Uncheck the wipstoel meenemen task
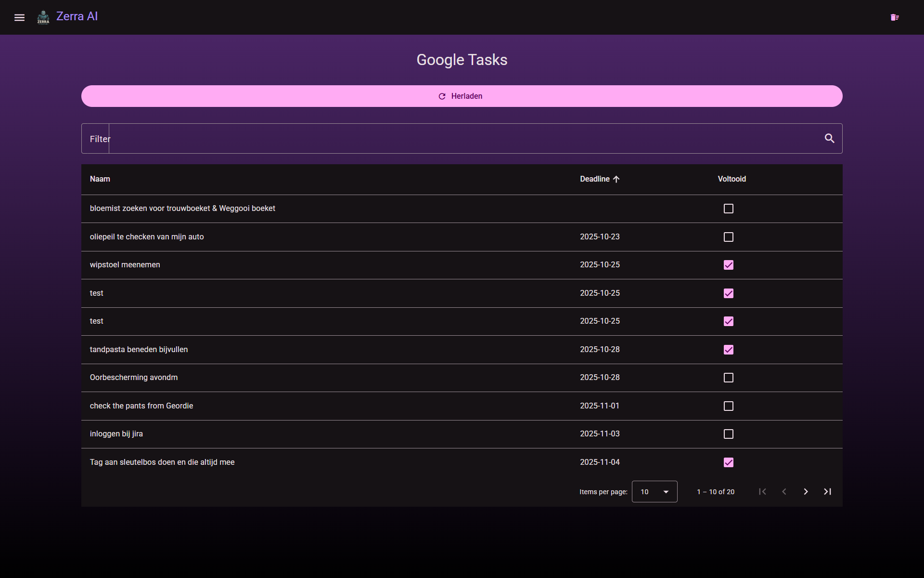The image size is (924, 578). tap(729, 265)
